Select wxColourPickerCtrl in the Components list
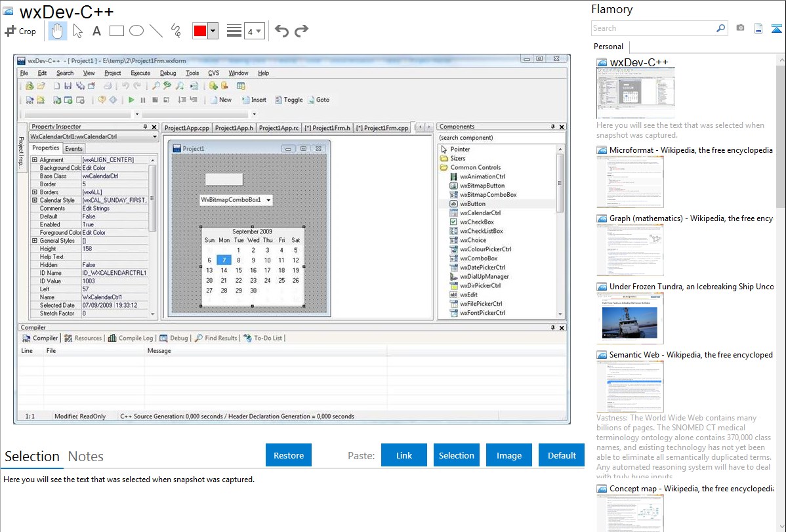The height and width of the screenshot is (532, 786). point(486,249)
